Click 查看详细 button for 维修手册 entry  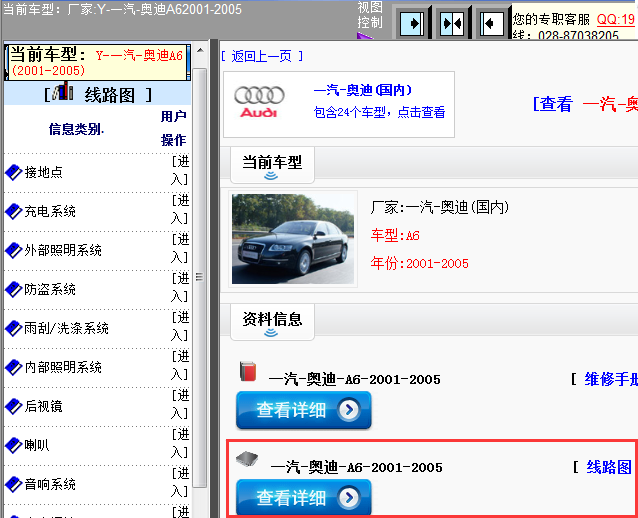point(304,410)
